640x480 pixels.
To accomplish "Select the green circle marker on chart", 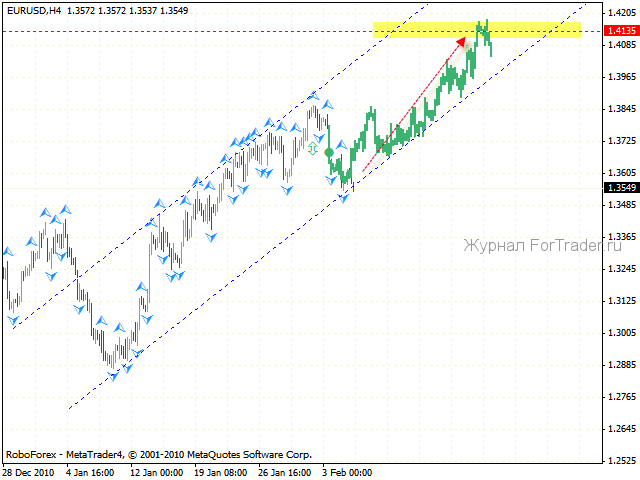I will pos(329,152).
